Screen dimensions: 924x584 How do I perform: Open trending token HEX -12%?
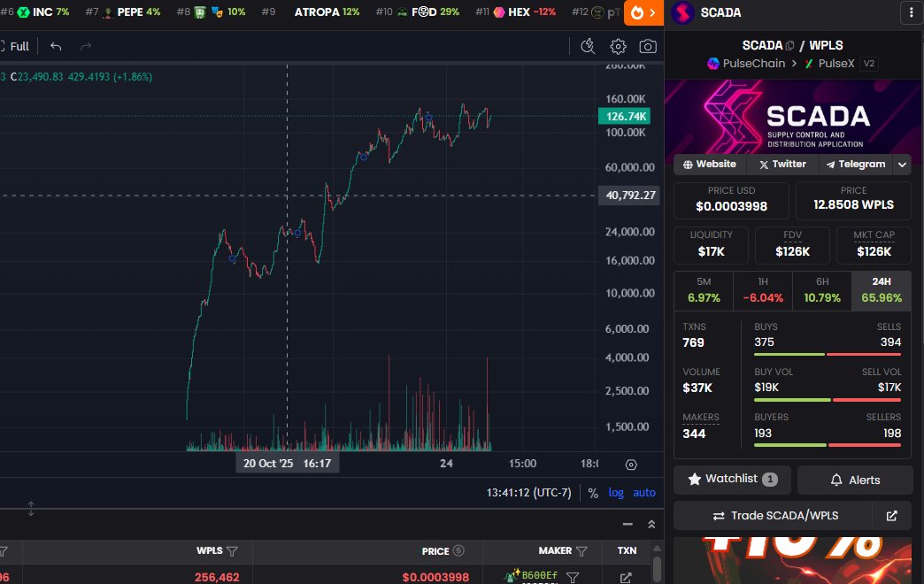point(516,12)
